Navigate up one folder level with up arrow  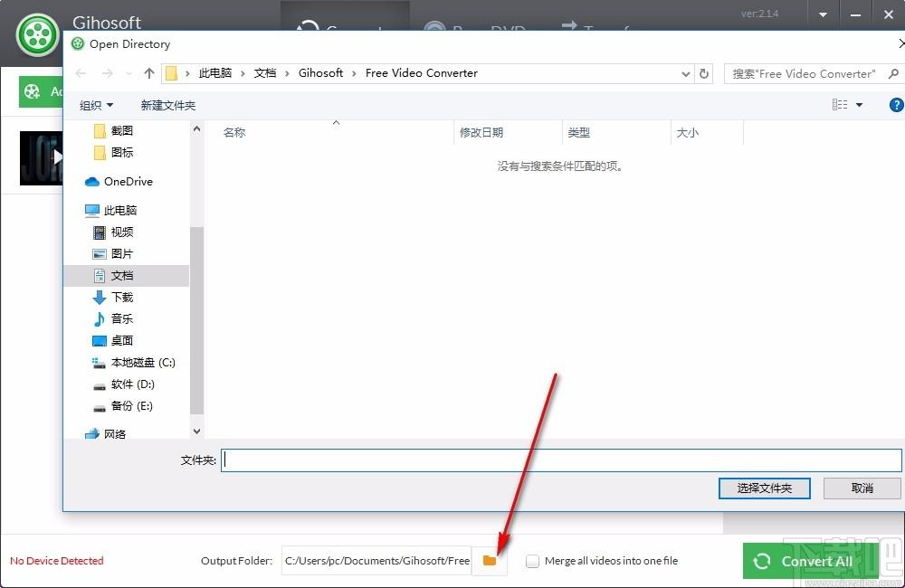(x=149, y=73)
